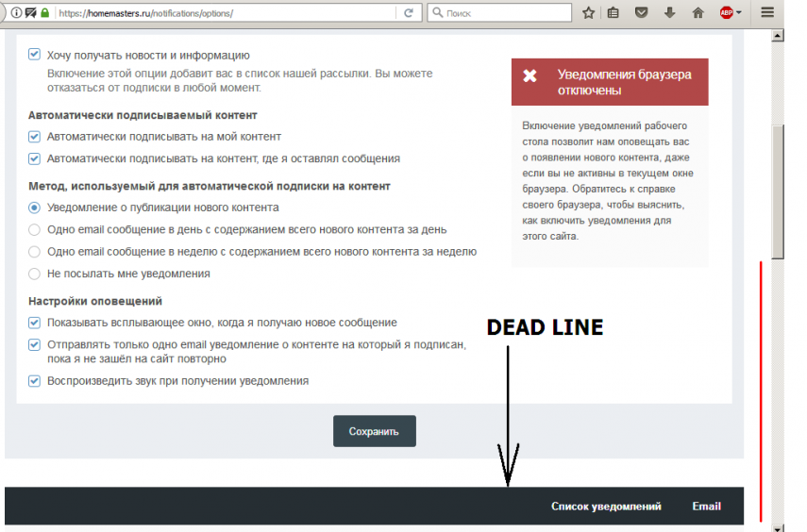Viewport: 807px width, 532px height.
Task: Click the bookmark star icon
Action: click(588, 13)
